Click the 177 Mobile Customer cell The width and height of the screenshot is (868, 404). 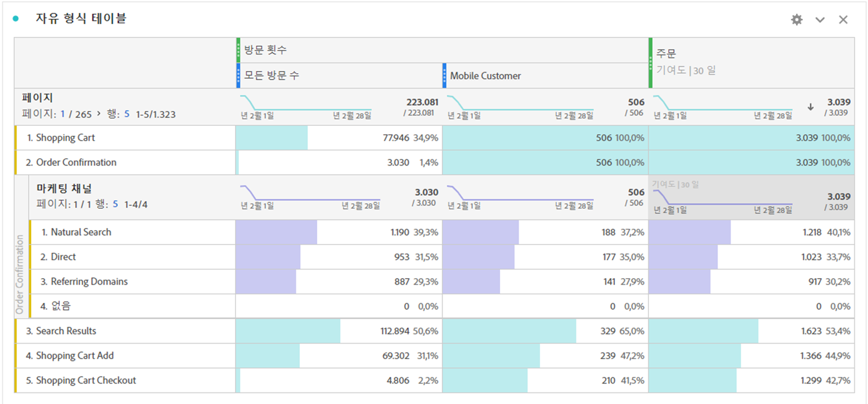[x=545, y=257]
